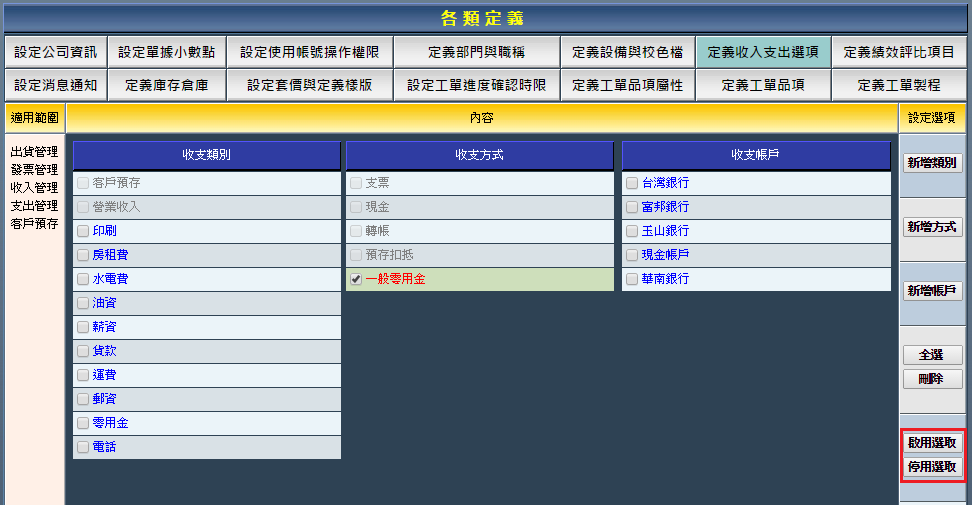This screenshot has width=972, height=505.
Task: Select 收入管理 in the scope list
Action: tap(34, 187)
